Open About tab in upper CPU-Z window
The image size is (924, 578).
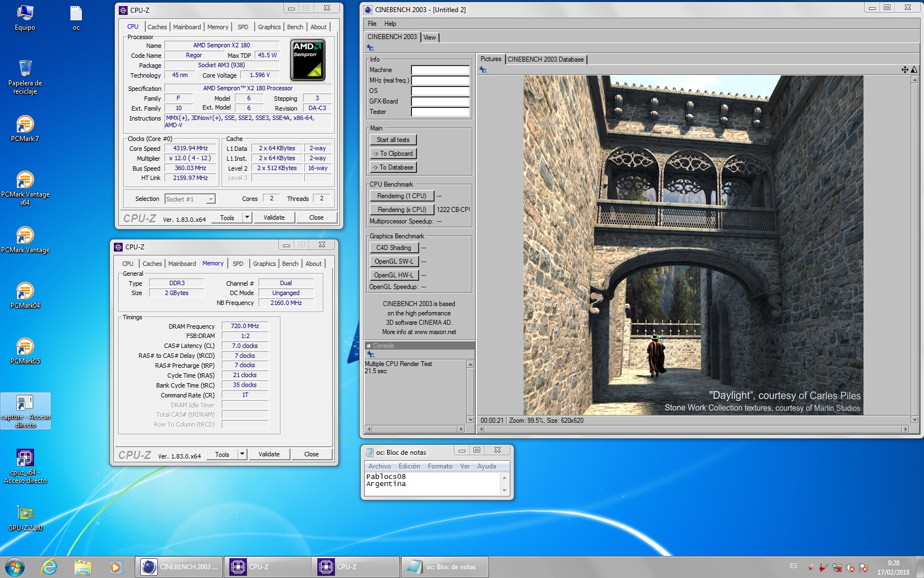pos(318,27)
